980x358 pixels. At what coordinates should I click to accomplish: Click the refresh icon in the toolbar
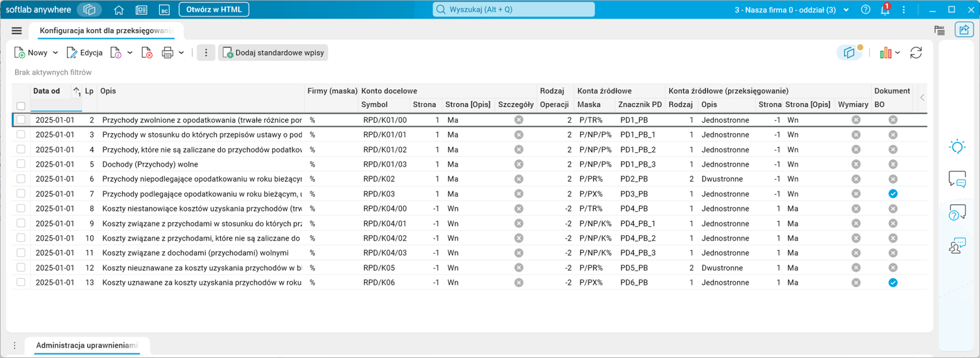tap(916, 53)
